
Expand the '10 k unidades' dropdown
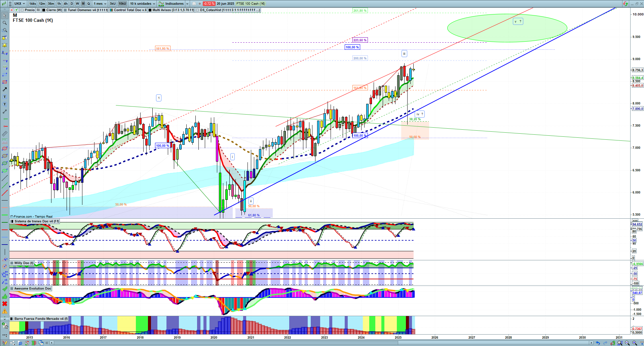(143, 4)
